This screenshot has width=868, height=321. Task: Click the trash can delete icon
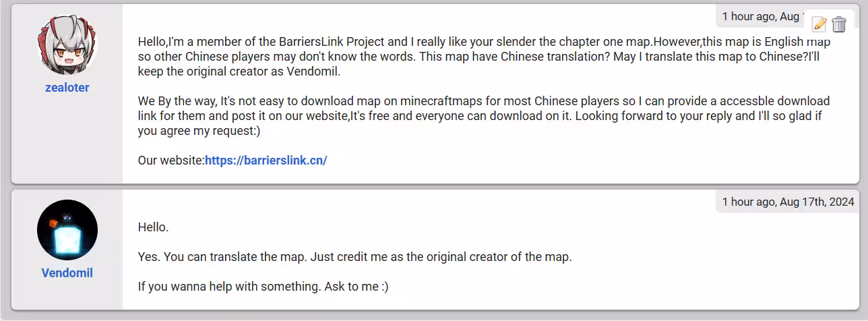pyautogui.click(x=839, y=24)
